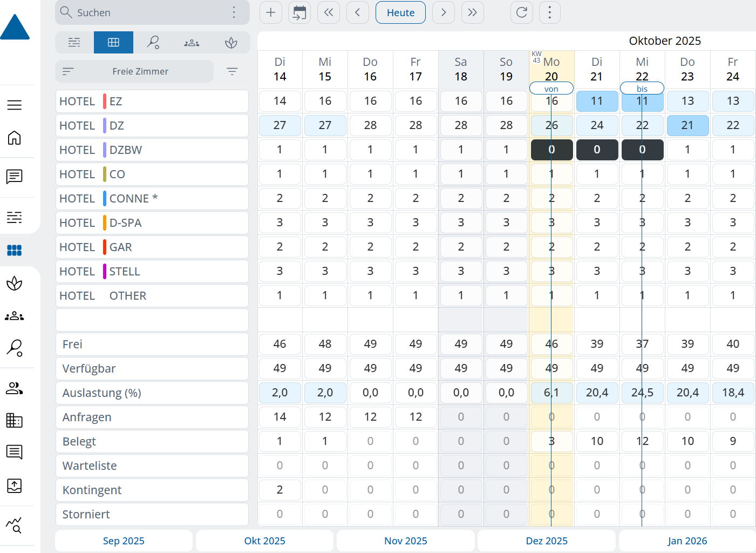Open search options three-dot menu

(x=234, y=12)
